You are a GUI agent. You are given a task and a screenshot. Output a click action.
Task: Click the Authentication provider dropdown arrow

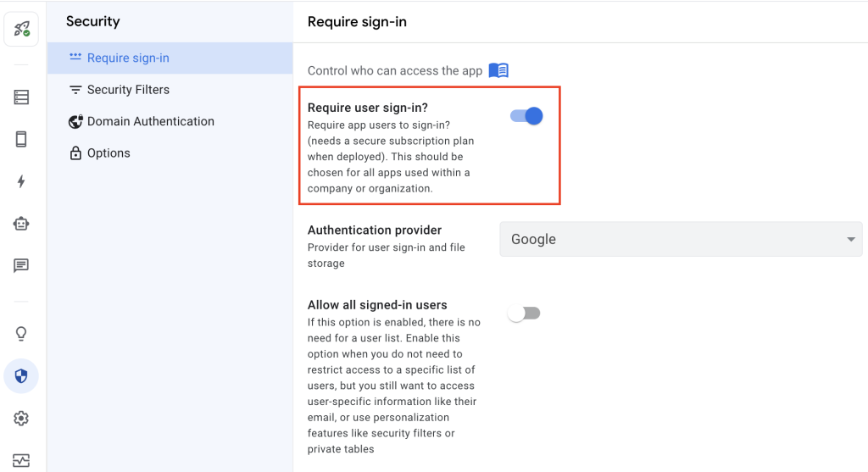pos(851,240)
